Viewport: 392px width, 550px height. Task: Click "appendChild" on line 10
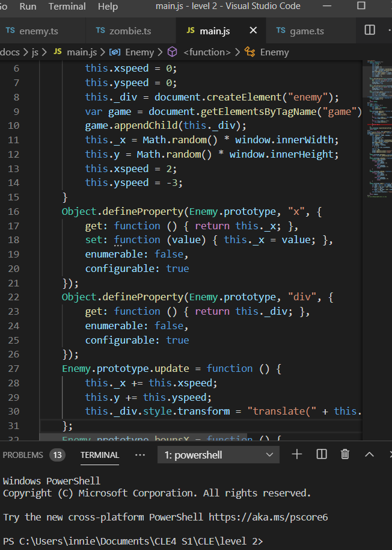tap(145, 126)
